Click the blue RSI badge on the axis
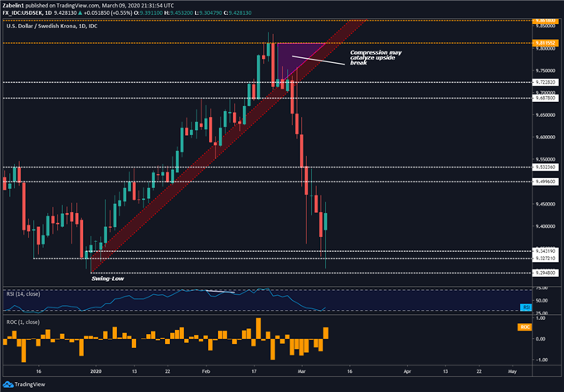The height and width of the screenshot is (392, 564). pyautogui.click(x=526, y=307)
